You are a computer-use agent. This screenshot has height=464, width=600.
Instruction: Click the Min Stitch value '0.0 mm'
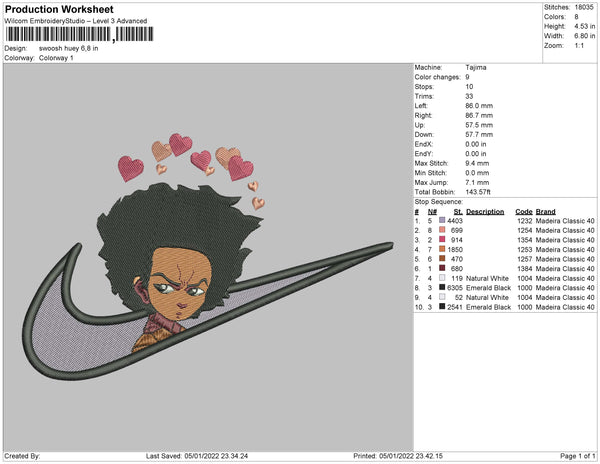477,173
